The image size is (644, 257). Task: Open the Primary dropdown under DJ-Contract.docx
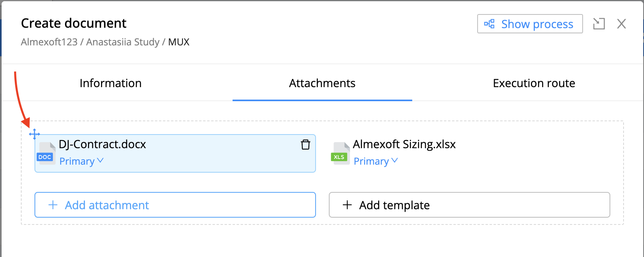[x=81, y=161]
